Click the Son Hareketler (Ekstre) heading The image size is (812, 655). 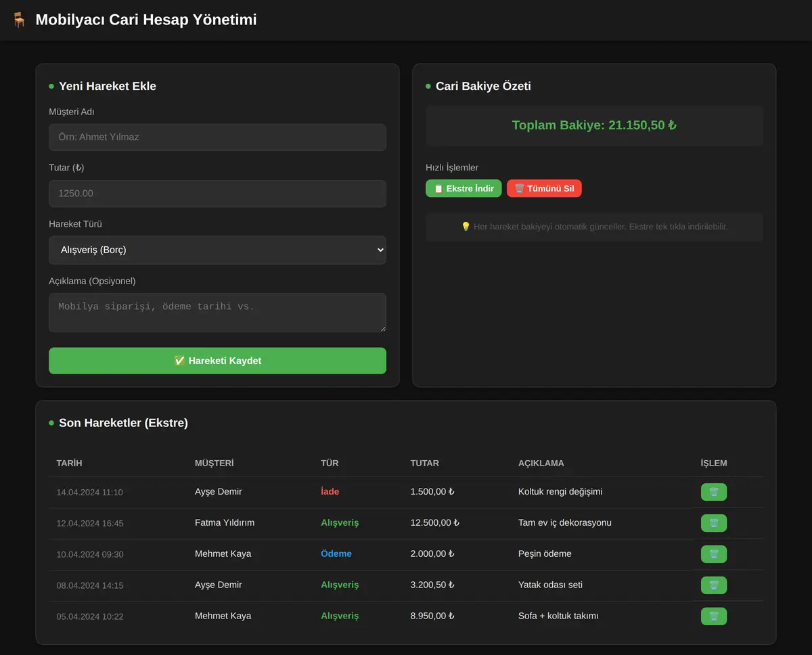click(x=123, y=423)
